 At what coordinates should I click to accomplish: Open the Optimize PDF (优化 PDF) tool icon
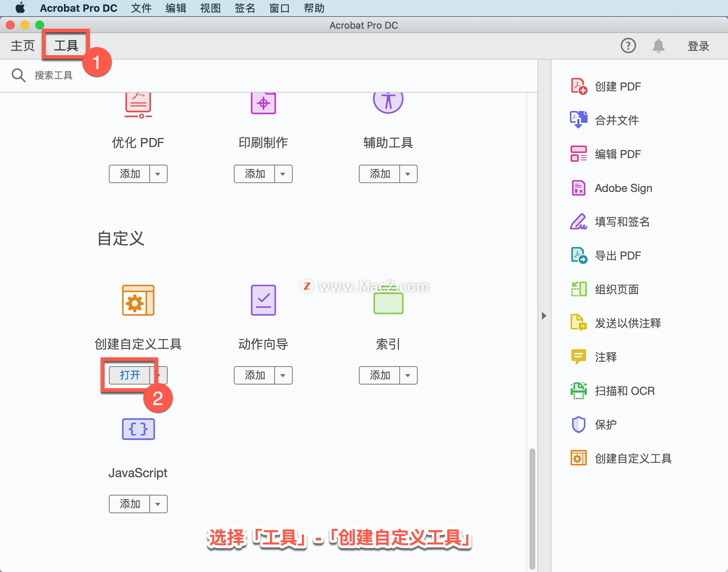(138, 105)
